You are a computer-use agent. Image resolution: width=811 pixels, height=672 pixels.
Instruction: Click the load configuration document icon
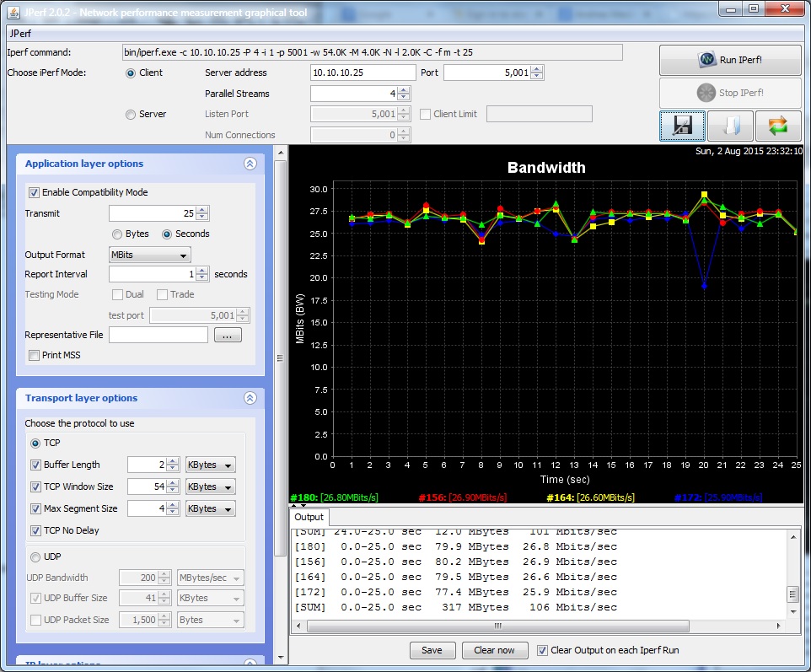[730, 126]
